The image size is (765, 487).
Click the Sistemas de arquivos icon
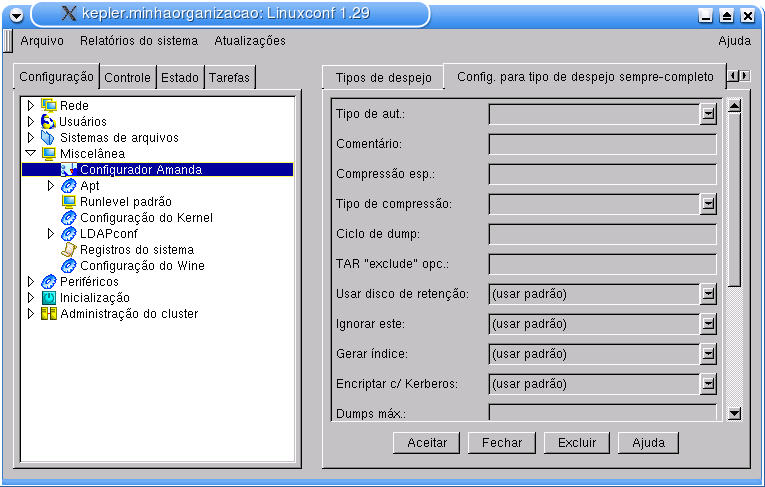(48, 138)
